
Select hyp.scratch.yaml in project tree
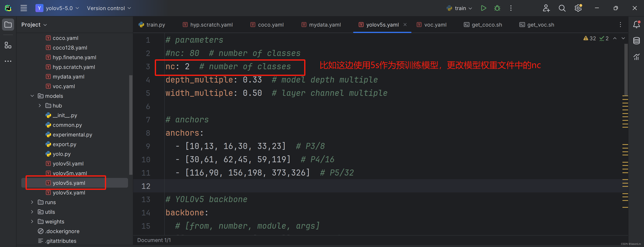point(74,67)
